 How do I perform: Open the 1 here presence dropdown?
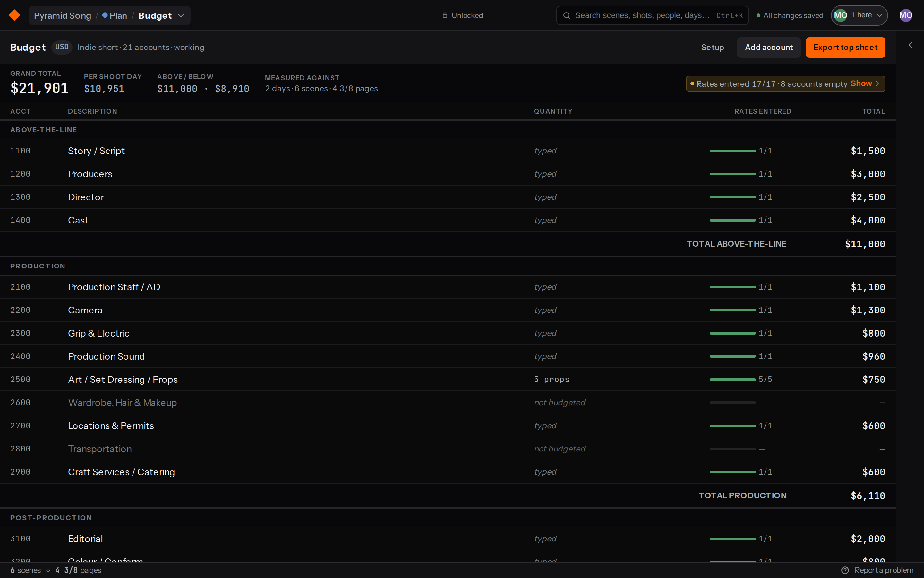click(x=859, y=15)
